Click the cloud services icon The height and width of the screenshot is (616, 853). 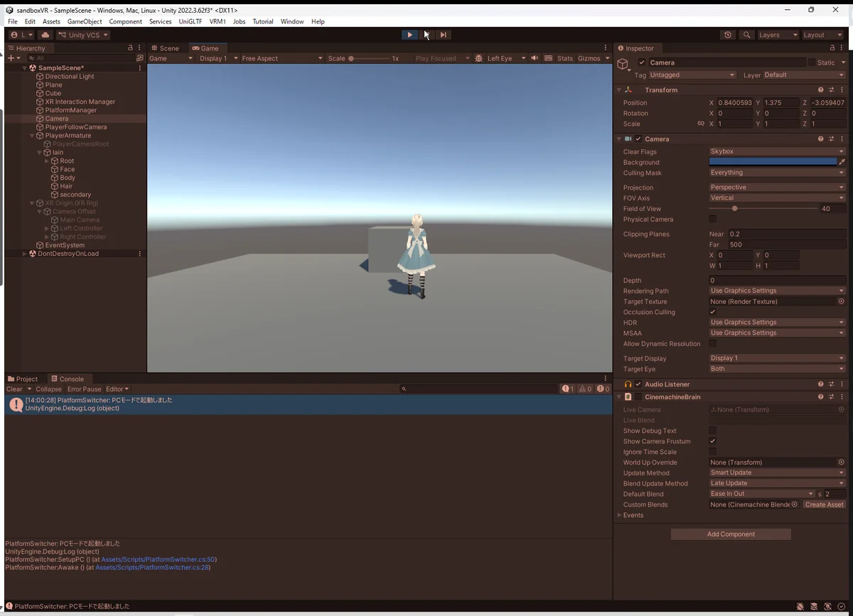(45, 35)
